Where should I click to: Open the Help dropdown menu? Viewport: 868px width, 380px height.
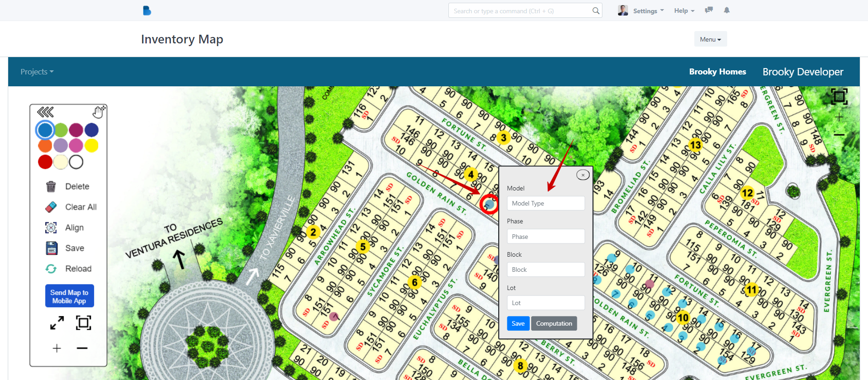(x=684, y=11)
